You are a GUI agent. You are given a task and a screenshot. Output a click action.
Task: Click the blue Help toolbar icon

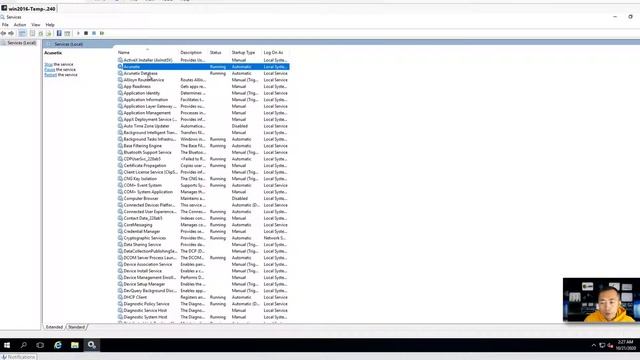pos(59,33)
